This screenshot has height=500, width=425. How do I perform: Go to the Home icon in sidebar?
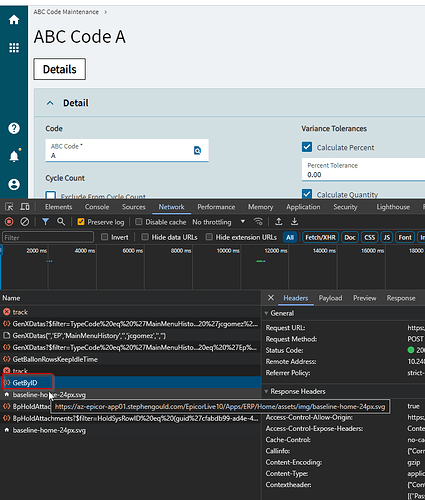click(14, 20)
